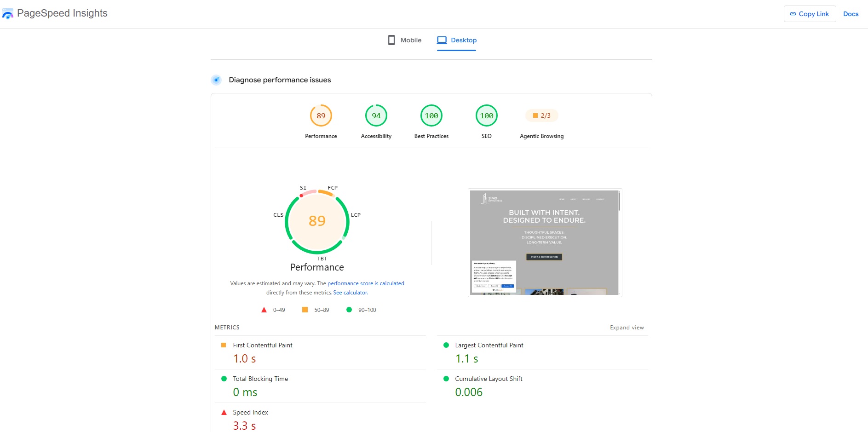Open the Best Practices score circle
The image size is (868, 432).
(x=431, y=115)
